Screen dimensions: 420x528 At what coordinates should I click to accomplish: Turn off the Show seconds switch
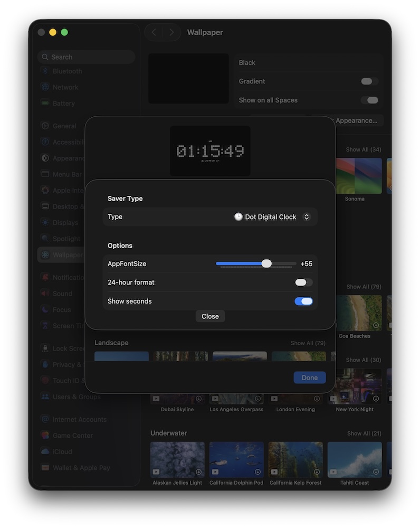[303, 301]
